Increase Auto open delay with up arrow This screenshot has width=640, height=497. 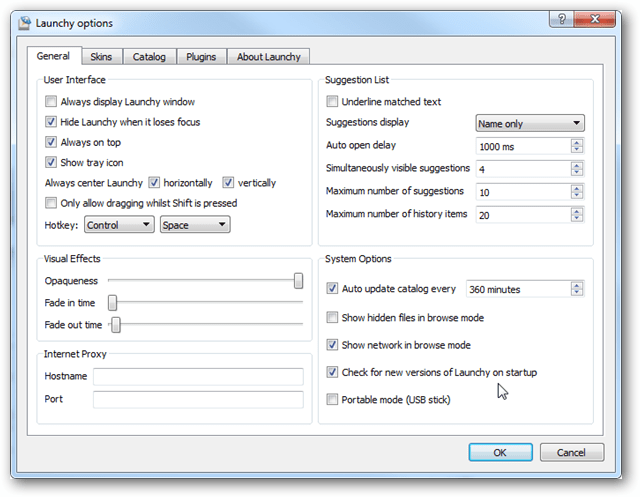(577, 142)
